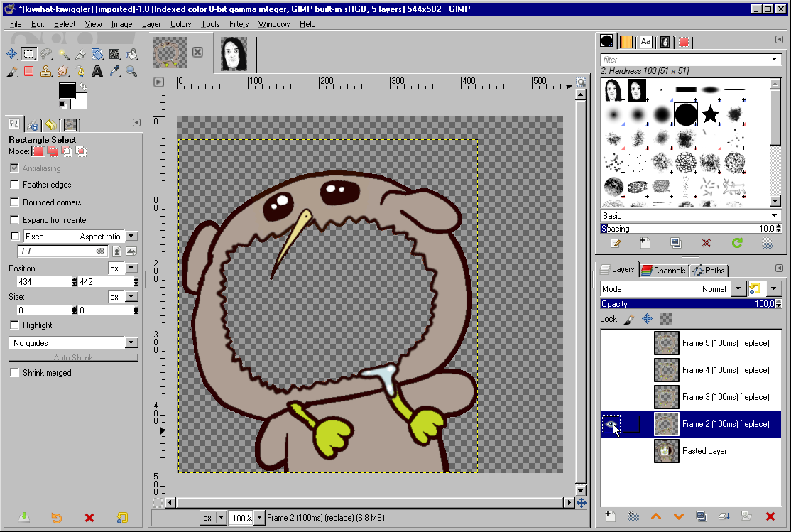Tick the Fixed aspect ratio checkbox
The image size is (791, 532).
coord(15,237)
